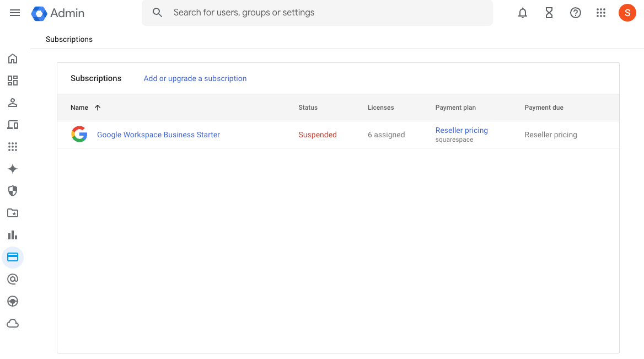Open the Help question mark icon
Screen dimensions: 644x359
click(576, 13)
